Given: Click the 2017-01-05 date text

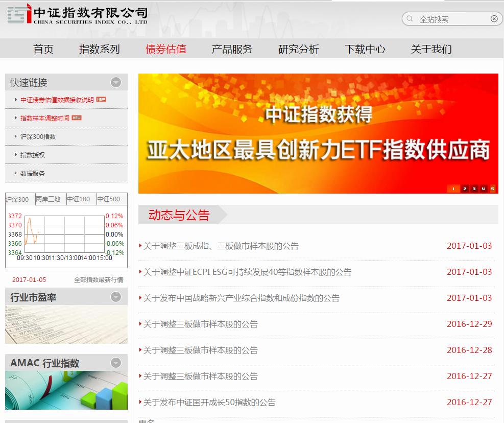Looking at the screenshot, I should [x=29, y=279].
